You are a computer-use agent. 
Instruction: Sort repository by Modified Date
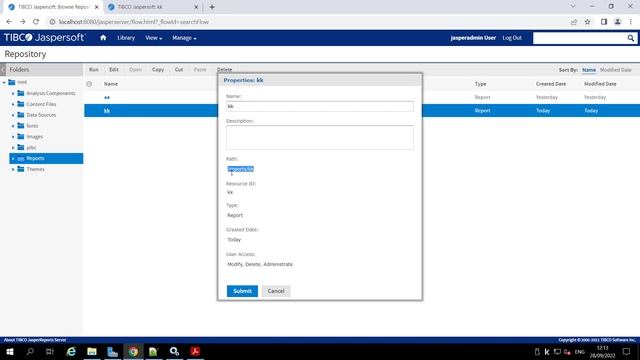[x=616, y=70]
